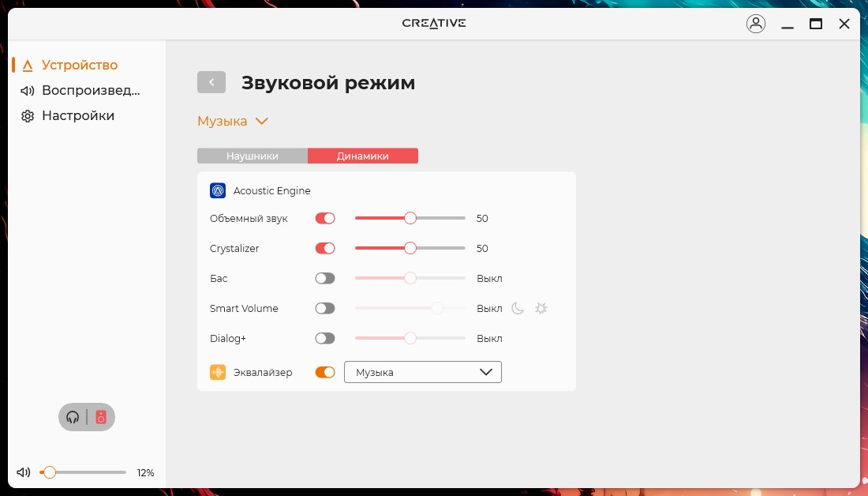Click the Dialog+ level slider
868x496 pixels.
[x=410, y=338]
